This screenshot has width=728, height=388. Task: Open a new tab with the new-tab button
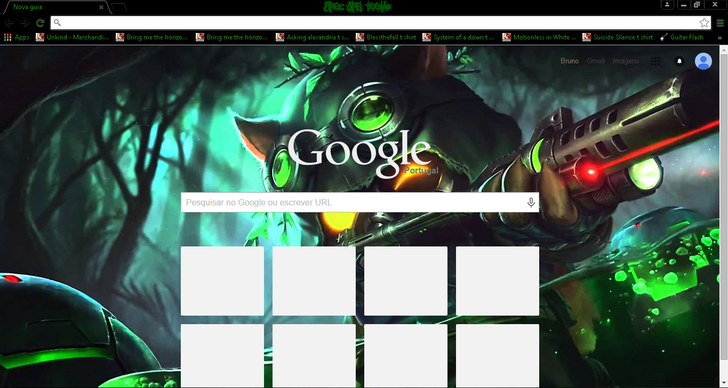click(x=119, y=7)
